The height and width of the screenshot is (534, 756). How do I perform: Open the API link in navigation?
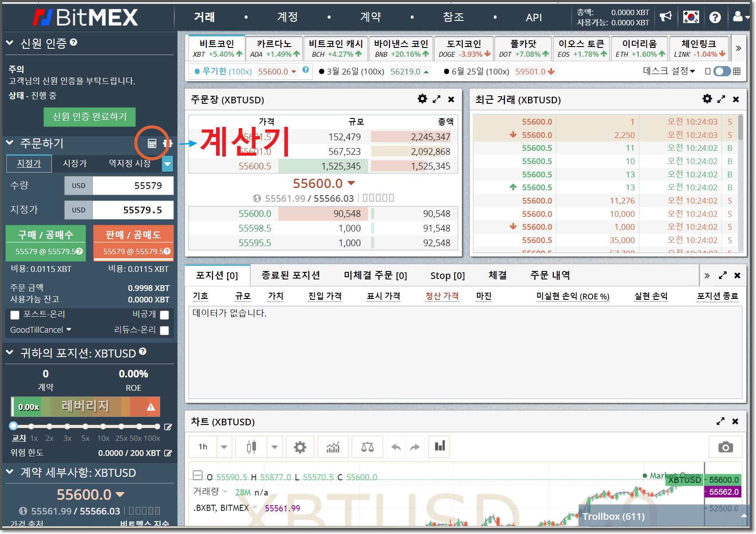coord(534,17)
